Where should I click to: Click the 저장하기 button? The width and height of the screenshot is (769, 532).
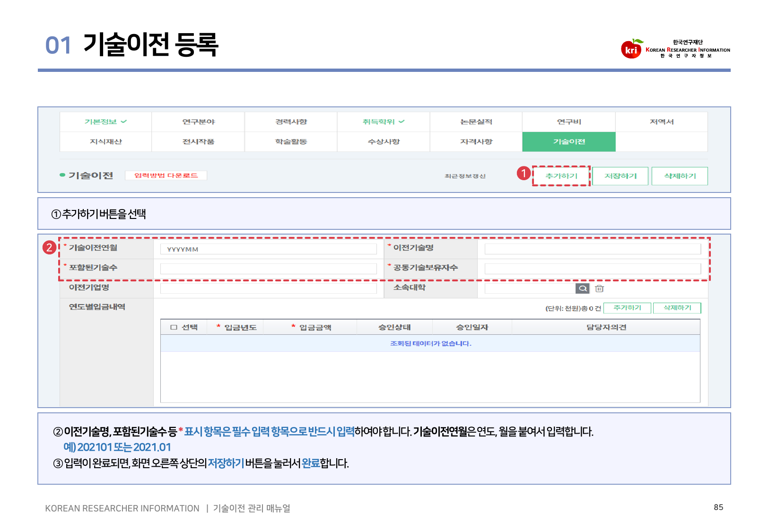[x=620, y=176]
